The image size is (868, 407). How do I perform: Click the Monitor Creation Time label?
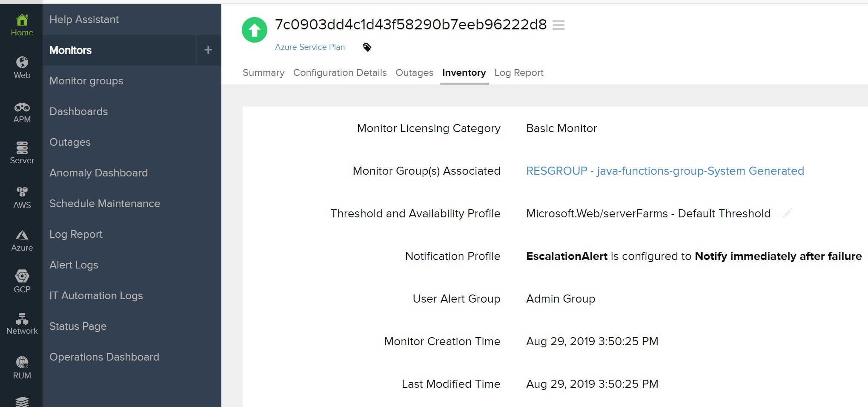point(442,341)
